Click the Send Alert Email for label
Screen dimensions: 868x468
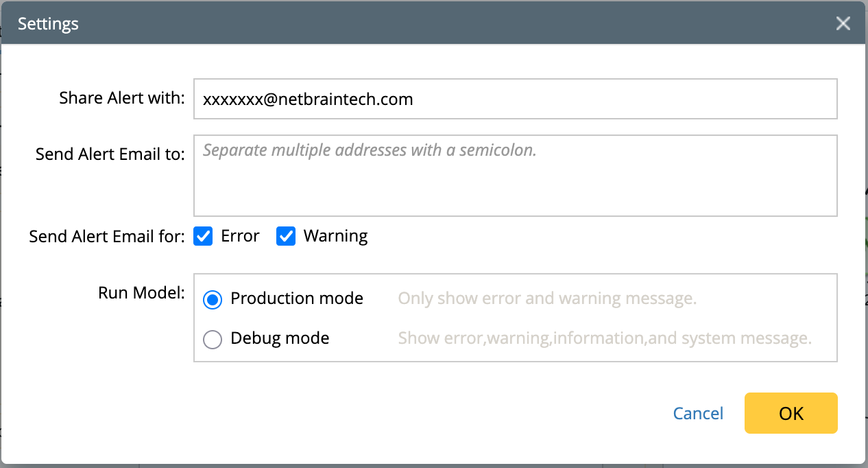click(107, 237)
